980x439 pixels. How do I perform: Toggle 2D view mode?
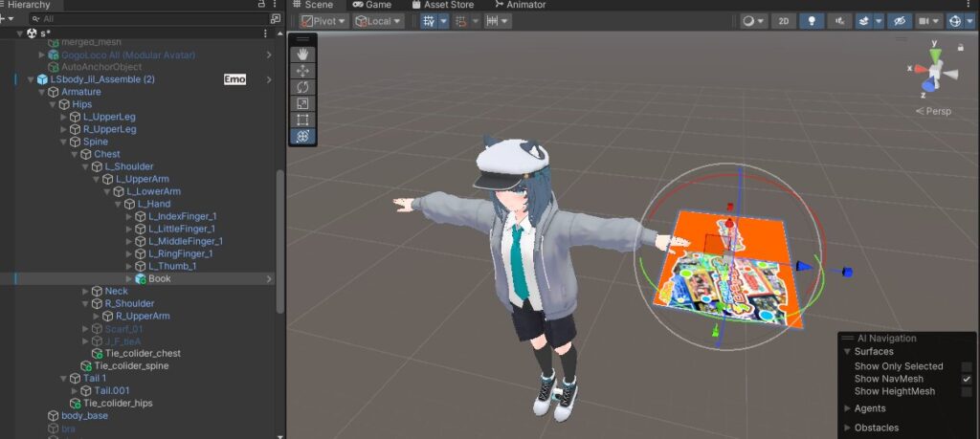(783, 21)
